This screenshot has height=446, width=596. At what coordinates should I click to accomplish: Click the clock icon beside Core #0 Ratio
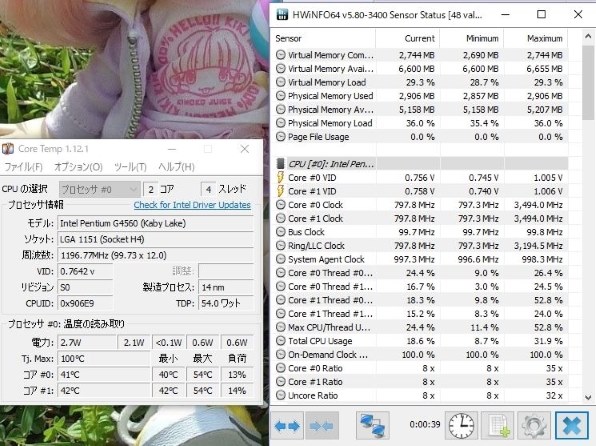click(x=281, y=368)
